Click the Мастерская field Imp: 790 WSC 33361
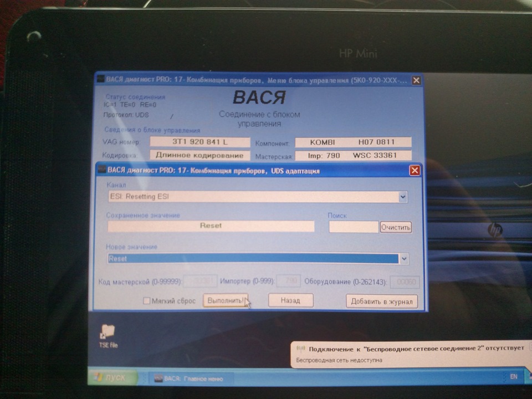This screenshot has width=532, height=399. (x=353, y=155)
